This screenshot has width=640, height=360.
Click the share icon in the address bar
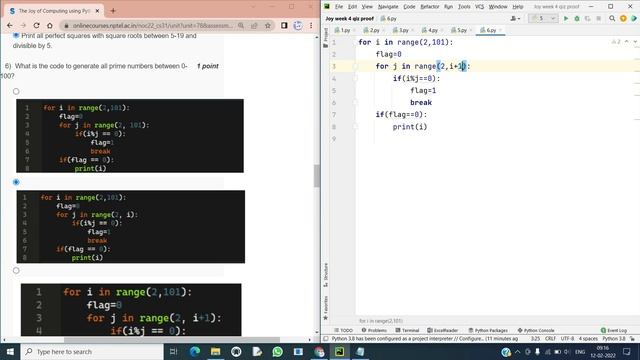(x=254, y=25)
